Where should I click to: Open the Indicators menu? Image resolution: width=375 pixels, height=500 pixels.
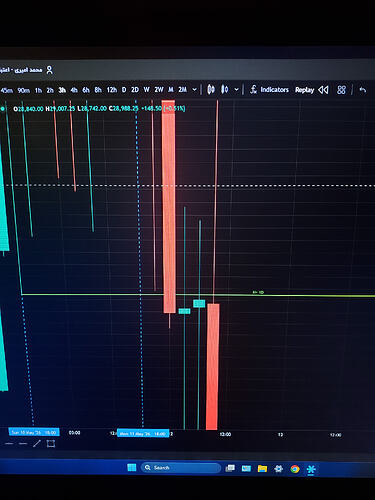tap(274, 90)
